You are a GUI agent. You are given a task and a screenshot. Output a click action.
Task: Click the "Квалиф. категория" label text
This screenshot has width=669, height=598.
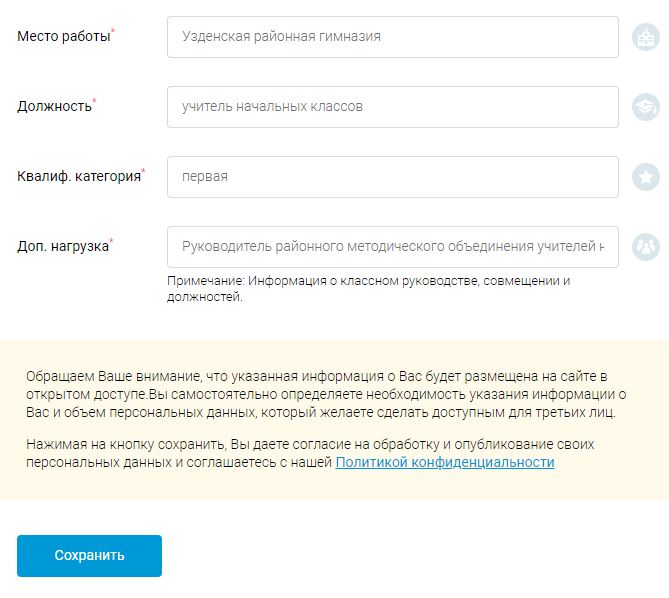(78, 177)
